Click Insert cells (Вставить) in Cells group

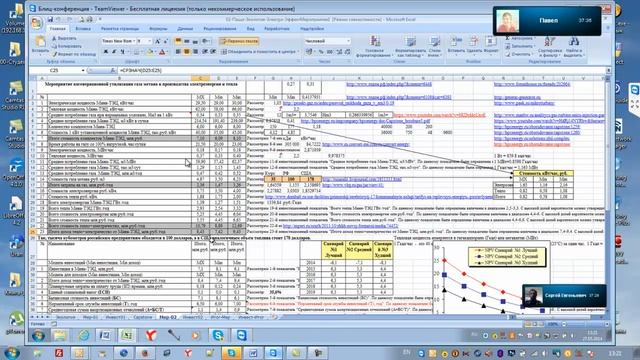tap(456, 45)
